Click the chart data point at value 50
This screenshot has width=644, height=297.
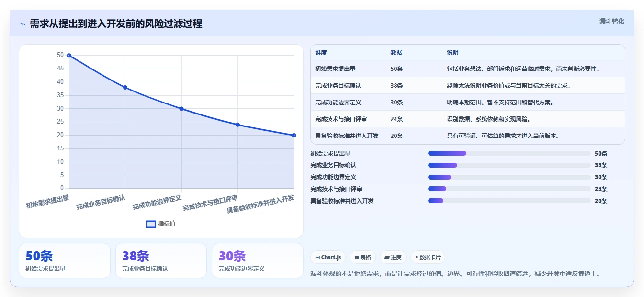coord(69,56)
